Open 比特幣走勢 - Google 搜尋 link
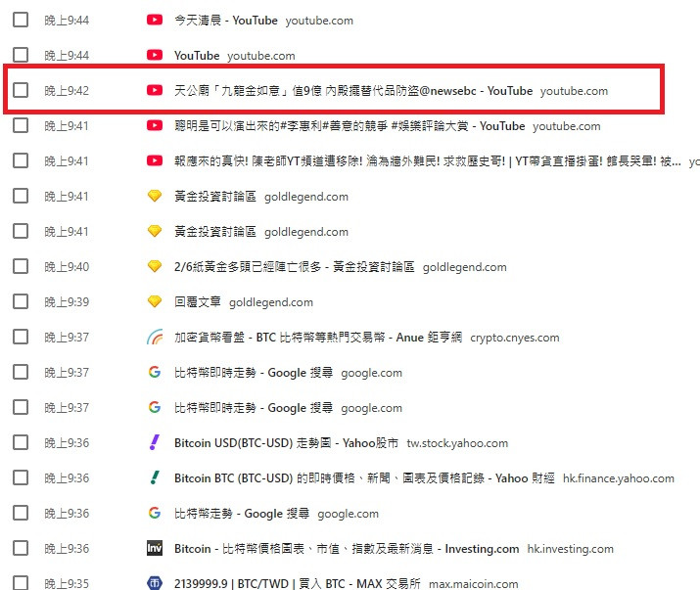This screenshot has height=590, width=700. coord(242,514)
